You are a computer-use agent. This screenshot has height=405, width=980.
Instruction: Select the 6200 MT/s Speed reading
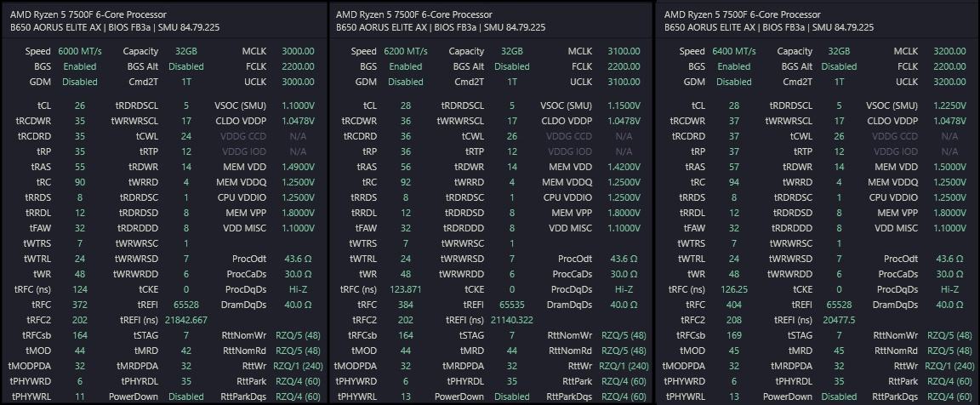click(406, 51)
